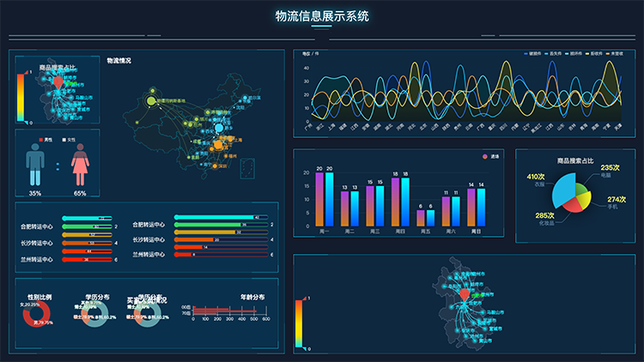Click the color gradient bar in bottom-right map panel
This screenshot has height=362, width=644.
[299, 324]
